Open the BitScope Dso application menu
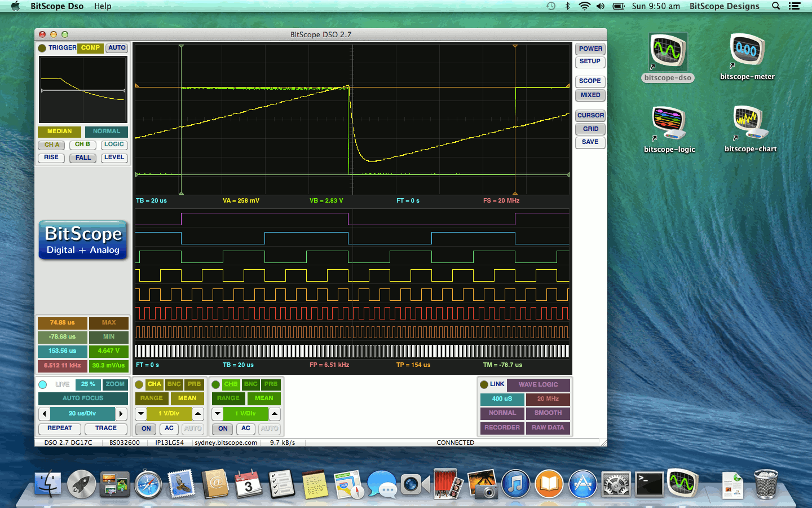This screenshot has width=812, height=508. click(x=57, y=6)
